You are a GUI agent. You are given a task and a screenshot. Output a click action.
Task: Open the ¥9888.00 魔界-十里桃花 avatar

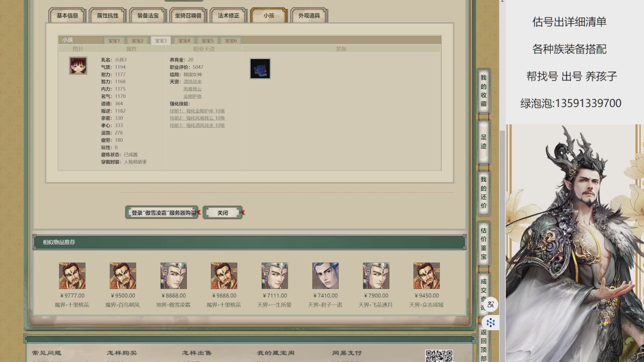coord(224,276)
